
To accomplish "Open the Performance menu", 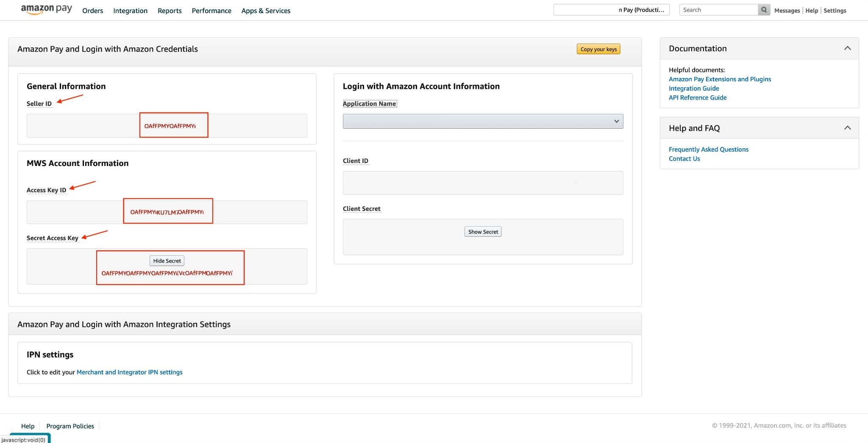I will [x=211, y=11].
